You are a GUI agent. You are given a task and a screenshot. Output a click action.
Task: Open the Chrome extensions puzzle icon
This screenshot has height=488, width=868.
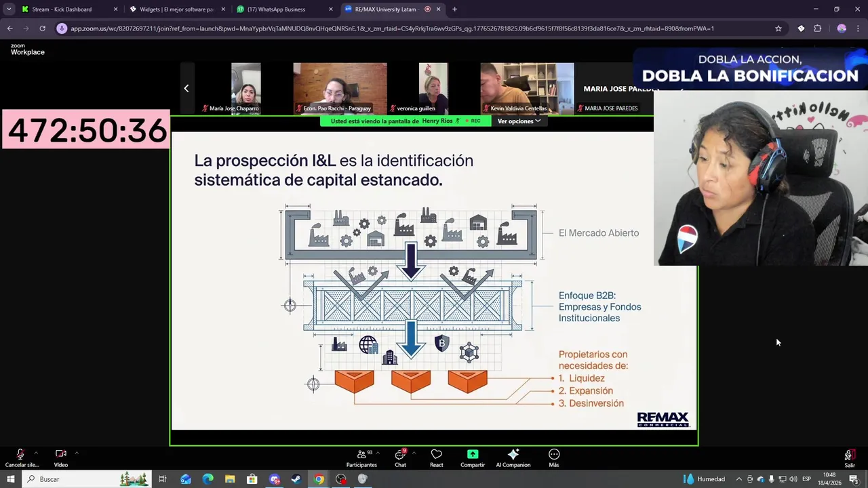(817, 28)
